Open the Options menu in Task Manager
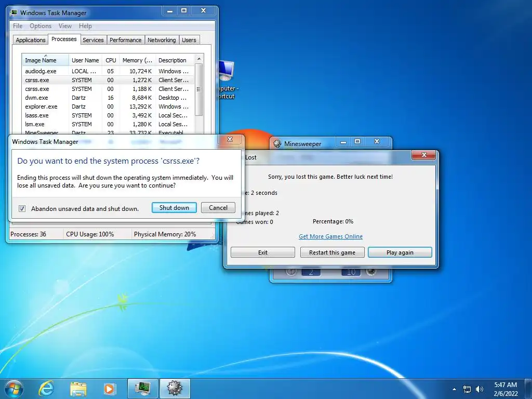 pyautogui.click(x=41, y=26)
